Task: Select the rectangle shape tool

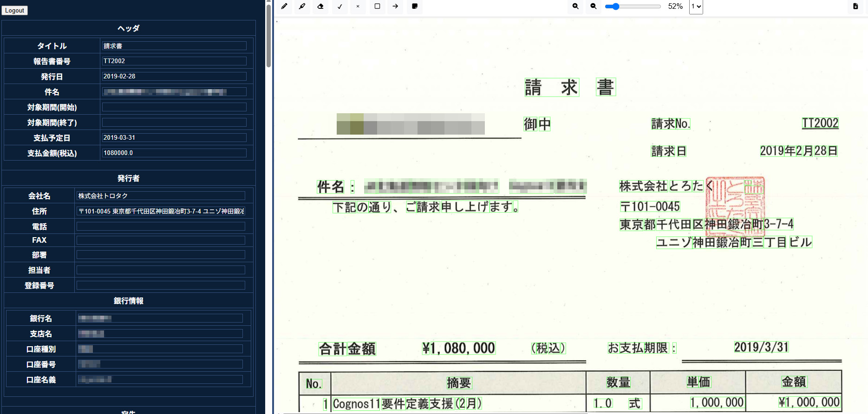Action: click(x=377, y=6)
